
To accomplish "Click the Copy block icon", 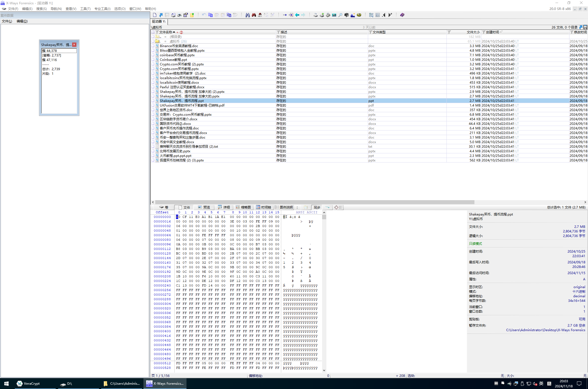I will click(x=210, y=15).
